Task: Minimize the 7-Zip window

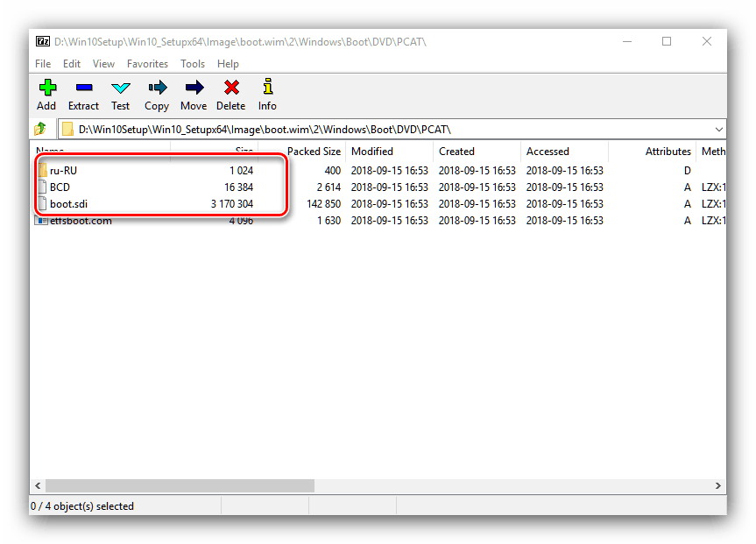Action: (x=627, y=41)
